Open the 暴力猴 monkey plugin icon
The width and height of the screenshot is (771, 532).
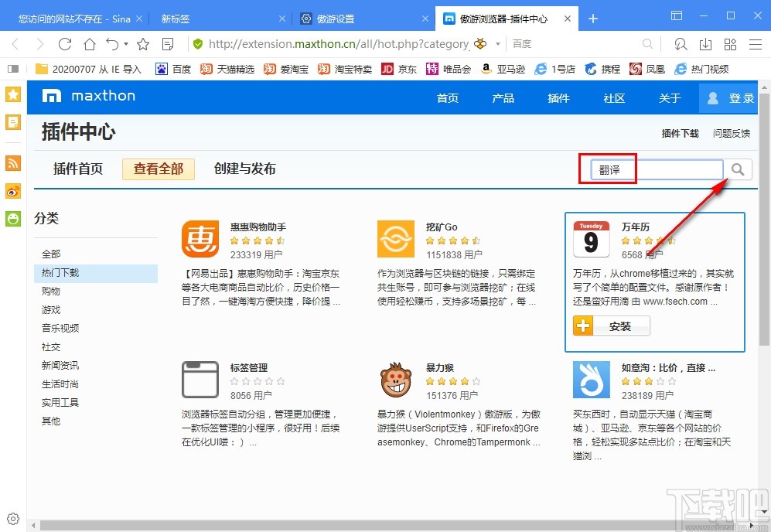point(396,380)
